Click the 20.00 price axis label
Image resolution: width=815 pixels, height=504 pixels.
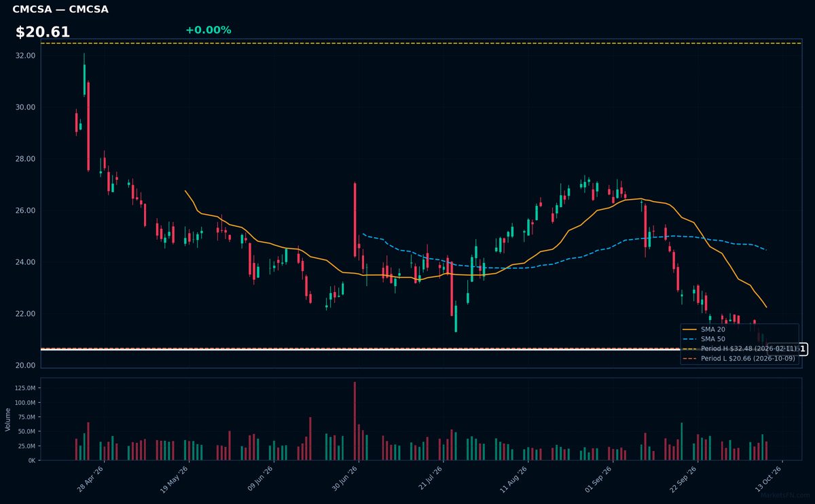coord(25,365)
